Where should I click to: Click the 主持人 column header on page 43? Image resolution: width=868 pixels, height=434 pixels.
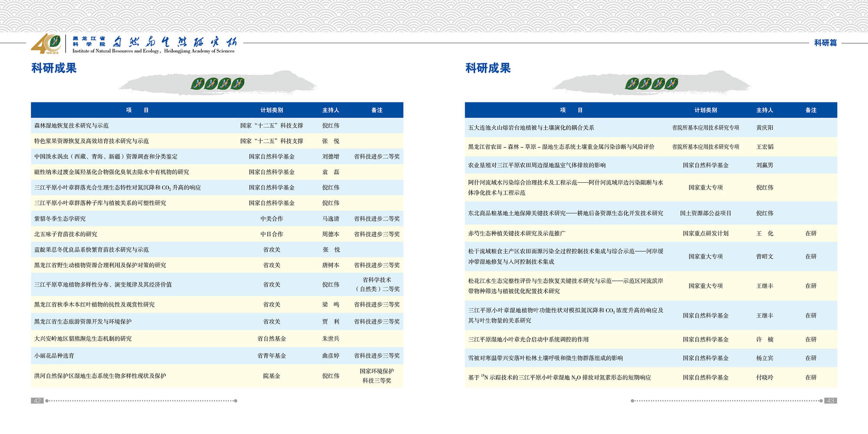[765, 110]
